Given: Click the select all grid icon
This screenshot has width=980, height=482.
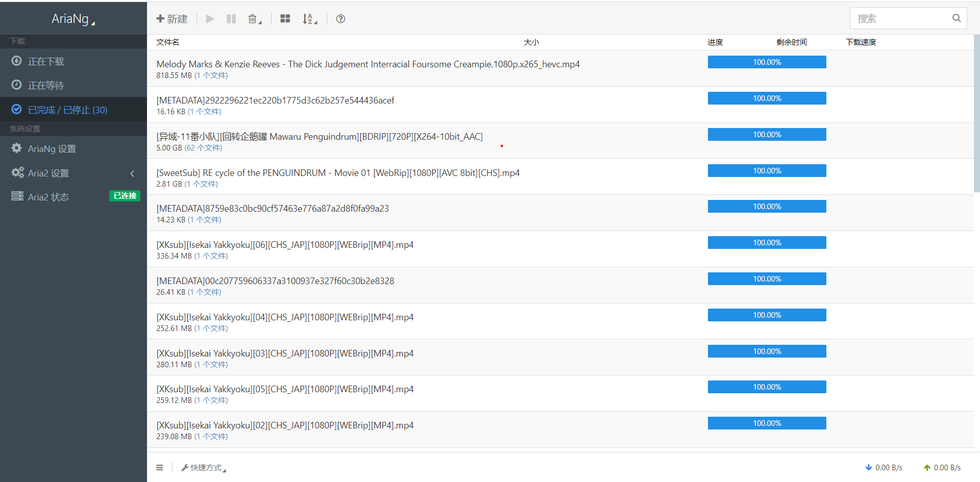Looking at the screenshot, I should 285,19.
